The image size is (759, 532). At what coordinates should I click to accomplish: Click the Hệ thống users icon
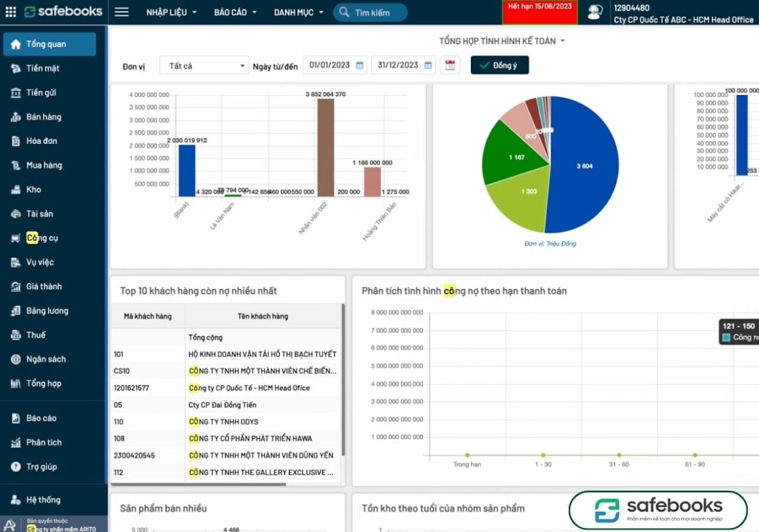coord(16,500)
